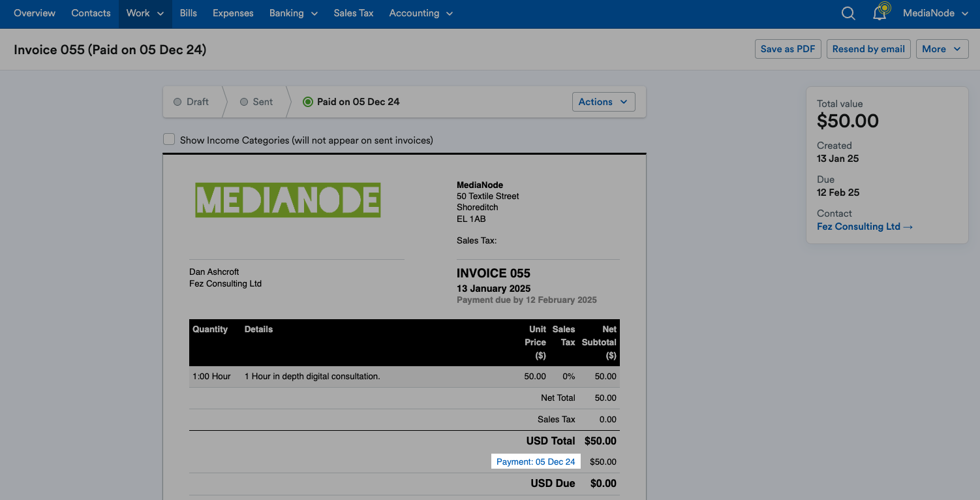This screenshot has height=500, width=980.
Task: Click the Due 12 Feb 25 date
Action: [838, 193]
